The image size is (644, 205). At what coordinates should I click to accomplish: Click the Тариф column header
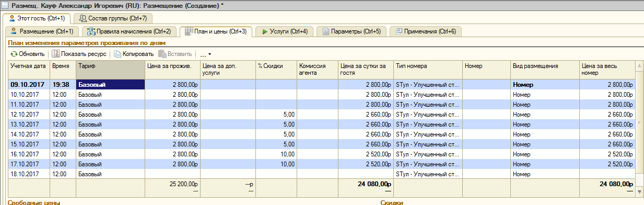[110, 70]
